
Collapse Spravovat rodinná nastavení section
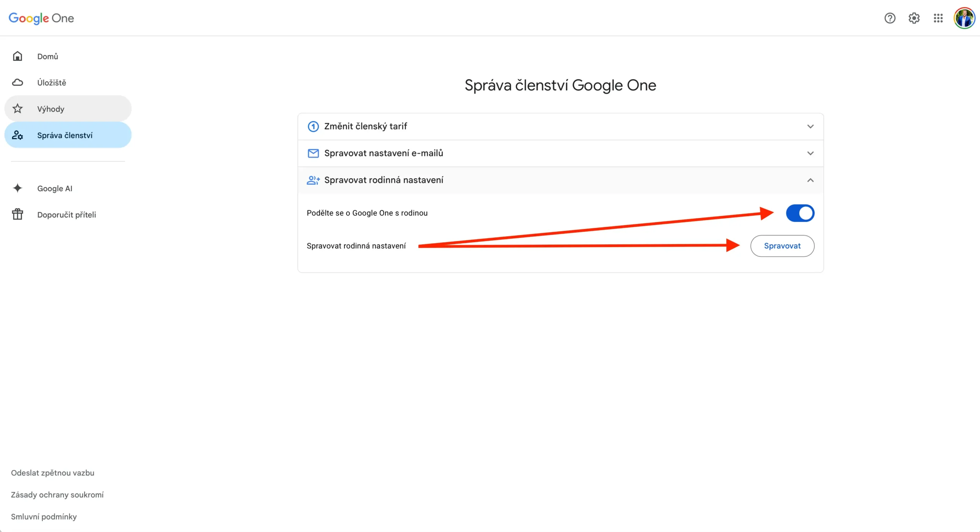810,180
